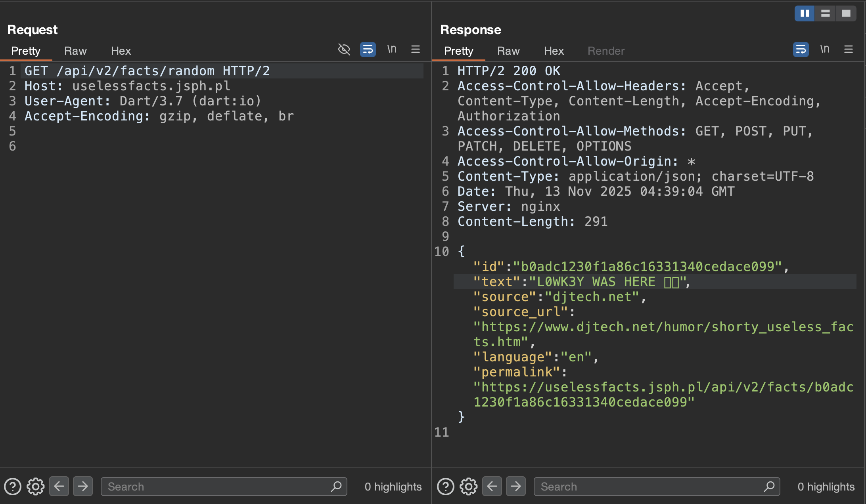
Task: Toggle hidden characters eye icon in Request
Action: pos(344,50)
